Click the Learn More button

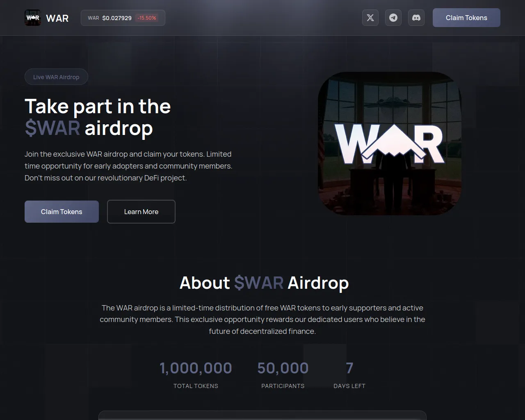point(141,212)
